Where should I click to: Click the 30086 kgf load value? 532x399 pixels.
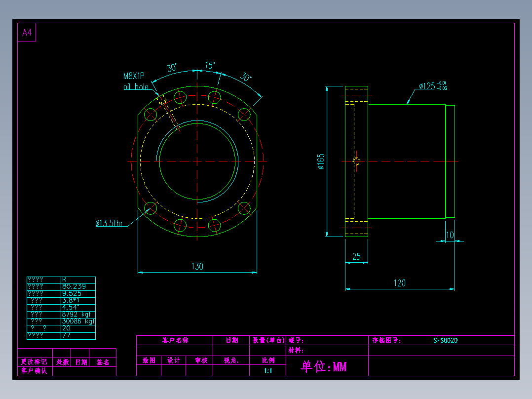(78, 321)
